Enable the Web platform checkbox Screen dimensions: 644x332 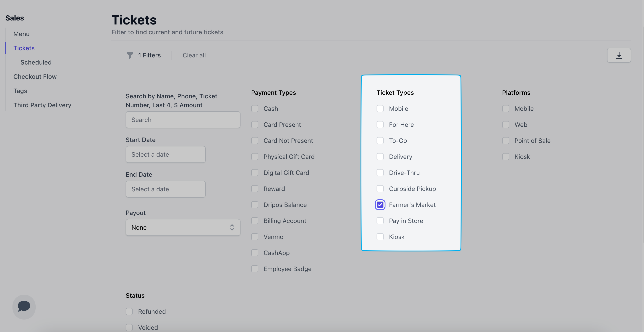(505, 125)
